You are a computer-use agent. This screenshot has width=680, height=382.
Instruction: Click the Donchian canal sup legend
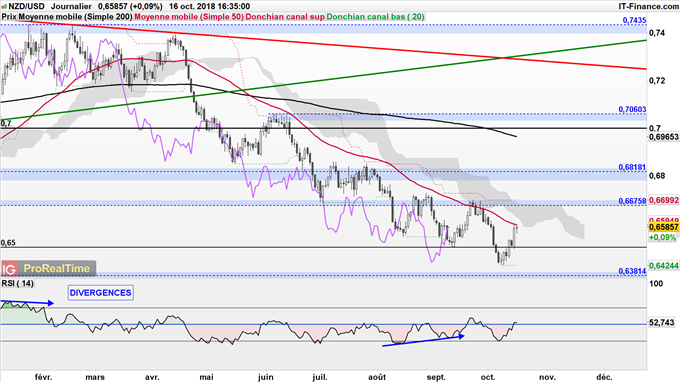pyautogui.click(x=285, y=17)
